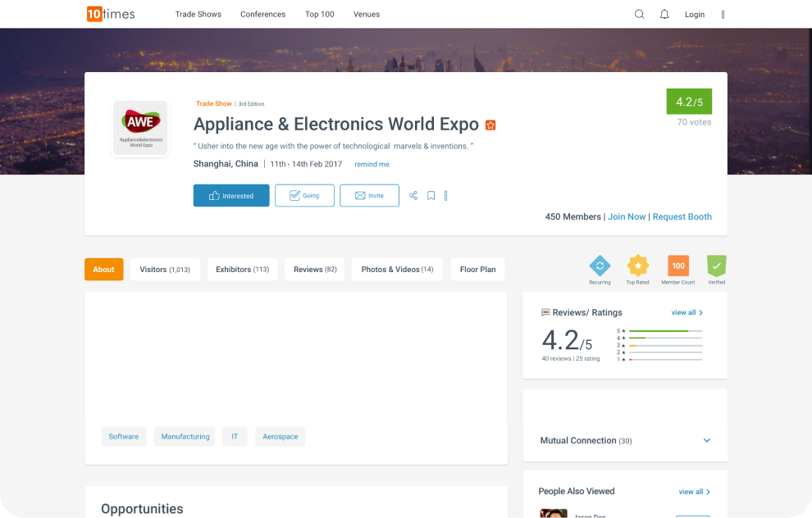Click the IT category tag
Screen dimensions: 812x518
pyautogui.click(x=235, y=437)
